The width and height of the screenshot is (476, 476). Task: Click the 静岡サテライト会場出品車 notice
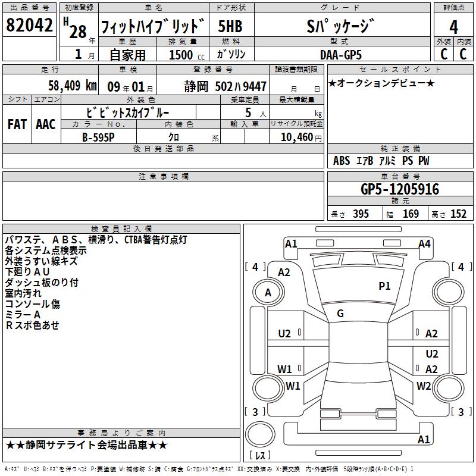click(86, 445)
